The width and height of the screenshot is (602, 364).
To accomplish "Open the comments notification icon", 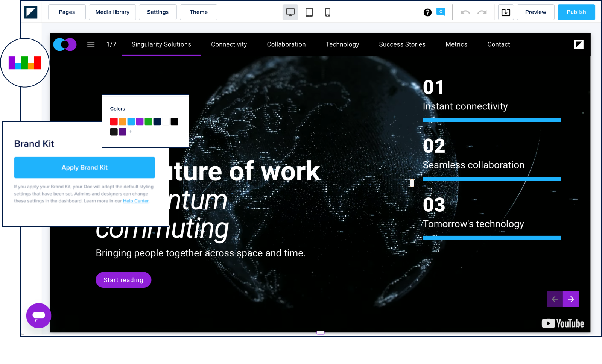I will click(441, 12).
